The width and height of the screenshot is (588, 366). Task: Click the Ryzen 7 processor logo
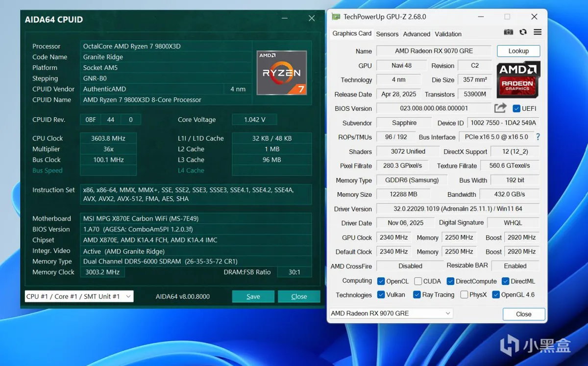[282, 73]
